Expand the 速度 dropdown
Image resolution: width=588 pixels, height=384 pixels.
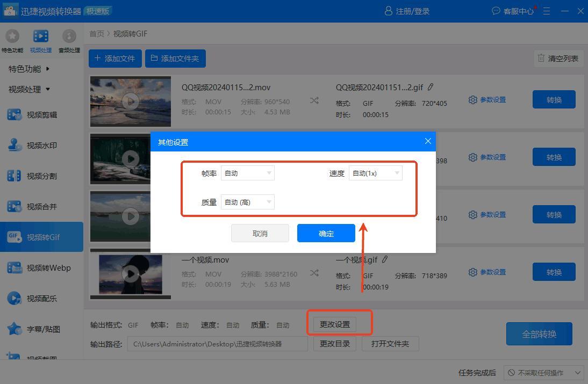click(x=375, y=173)
